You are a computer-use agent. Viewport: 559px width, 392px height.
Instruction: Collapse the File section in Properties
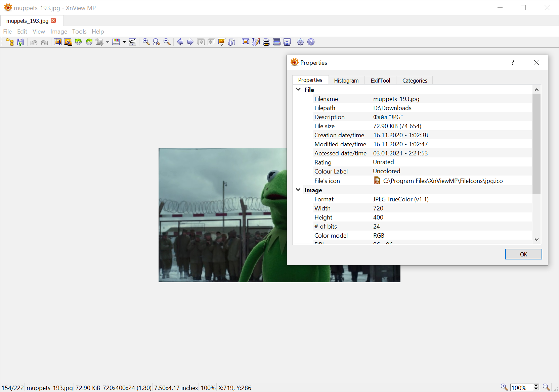298,90
